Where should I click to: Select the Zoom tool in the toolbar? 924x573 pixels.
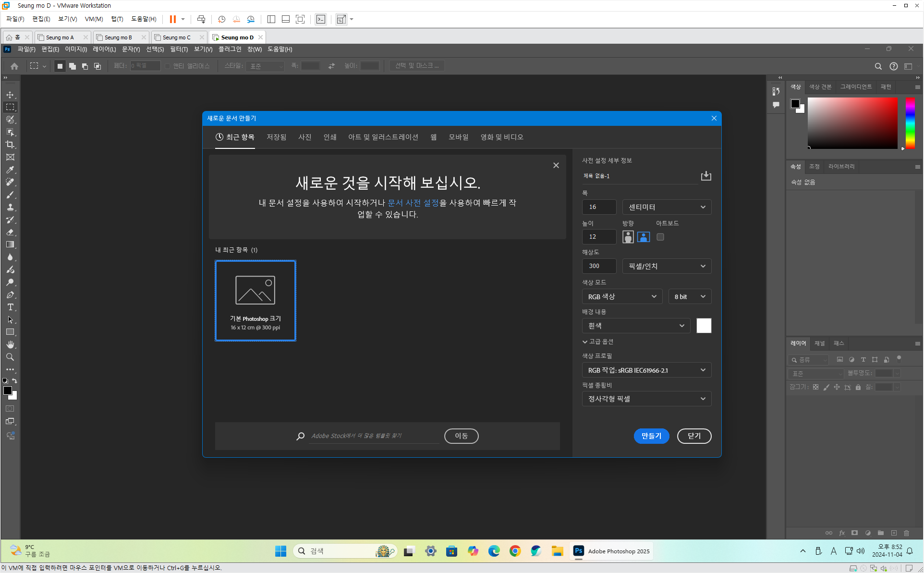tap(10, 357)
